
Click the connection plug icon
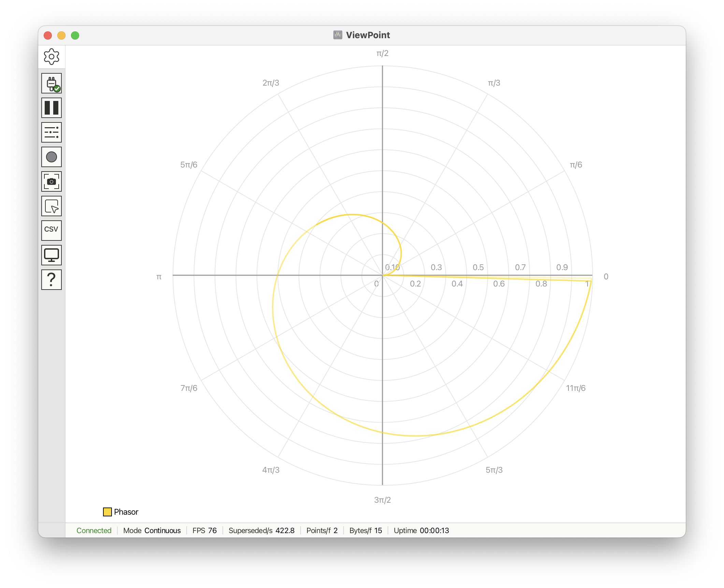tap(52, 83)
